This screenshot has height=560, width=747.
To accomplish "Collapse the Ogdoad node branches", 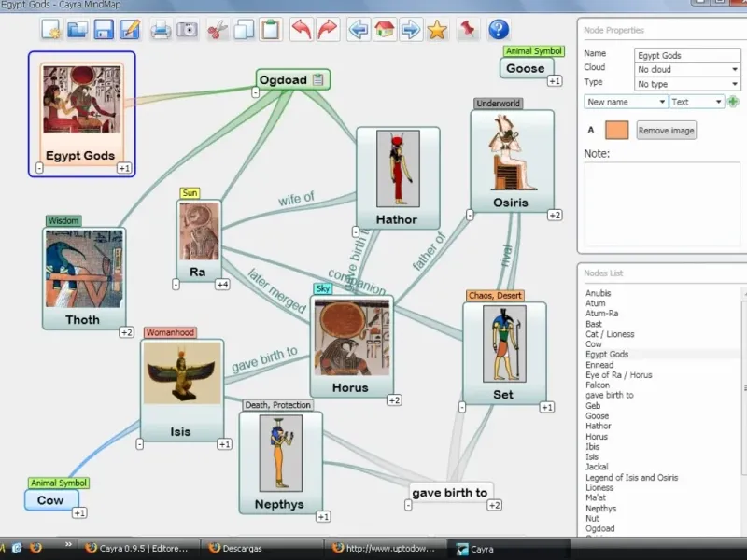I will (x=255, y=92).
